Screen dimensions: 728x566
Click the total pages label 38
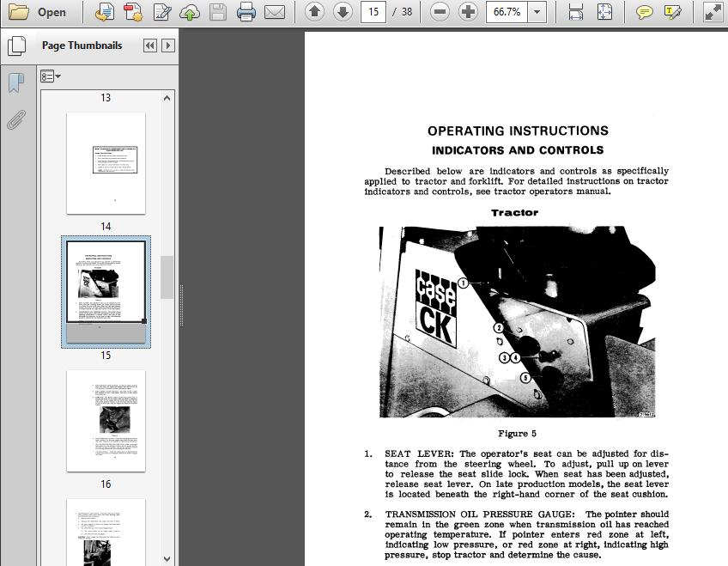(x=407, y=12)
